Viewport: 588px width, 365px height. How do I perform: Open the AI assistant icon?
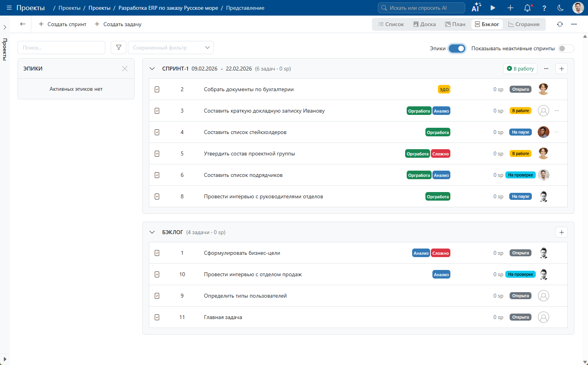[476, 8]
